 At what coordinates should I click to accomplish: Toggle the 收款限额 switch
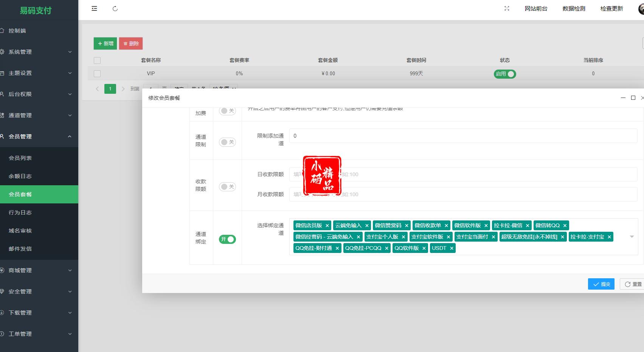pos(227,187)
